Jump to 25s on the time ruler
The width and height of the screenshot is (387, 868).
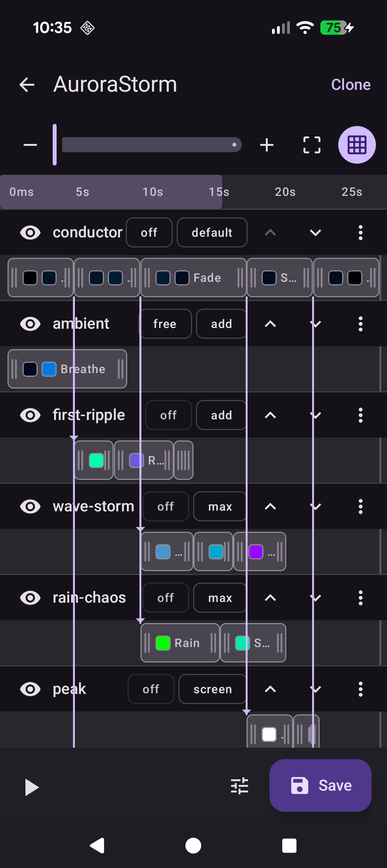(x=352, y=192)
